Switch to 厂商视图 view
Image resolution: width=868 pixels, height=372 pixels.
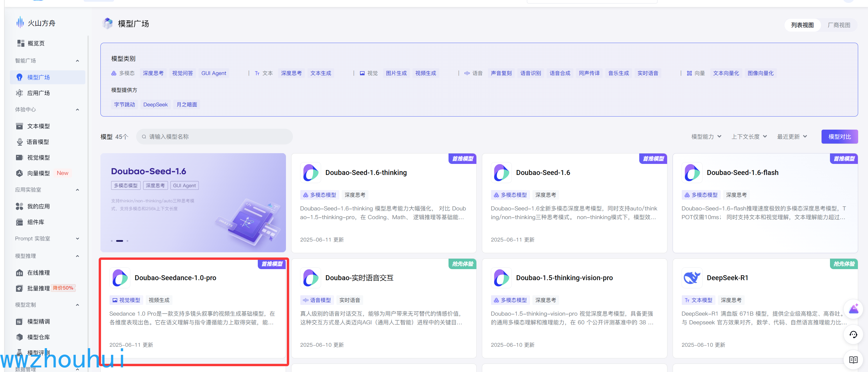point(839,25)
